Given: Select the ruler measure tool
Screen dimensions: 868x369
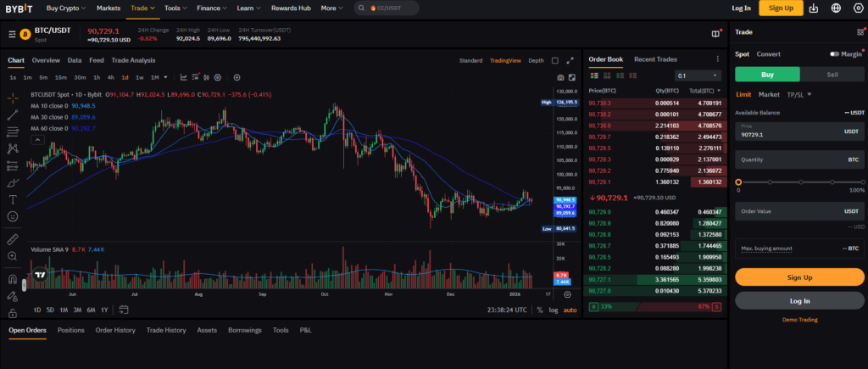Looking at the screenshot, I should (x=13, y=239).
